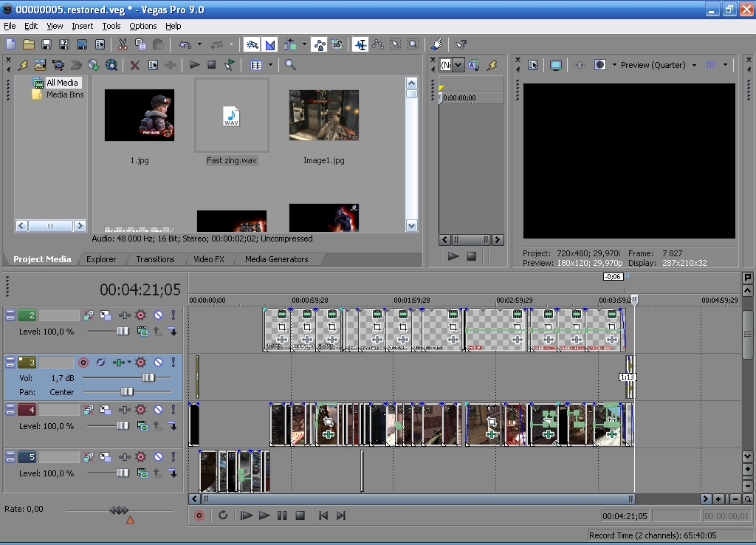Arm track 3 for recording
756x545 pixels.
point(83,363)
